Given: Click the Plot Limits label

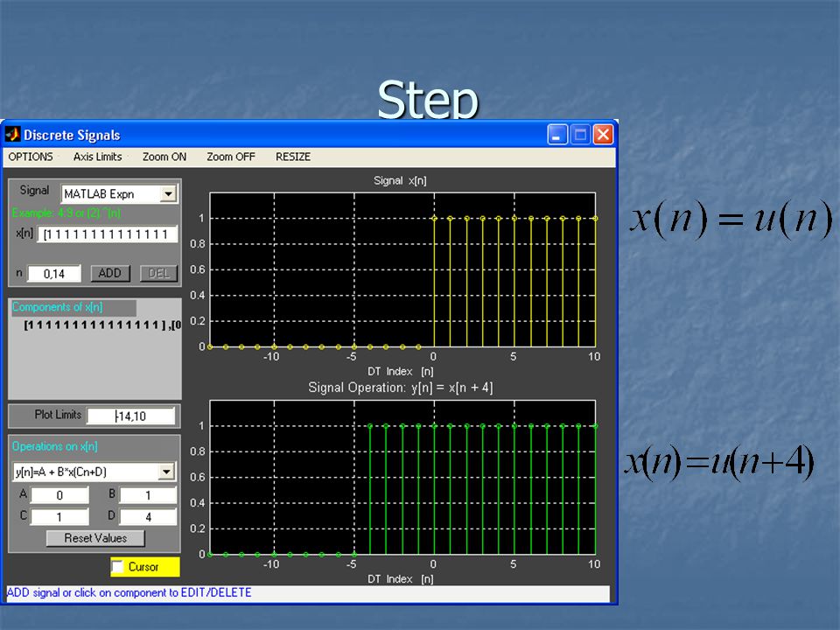Looking at the screenshot, I should click(x=58, y=415).
